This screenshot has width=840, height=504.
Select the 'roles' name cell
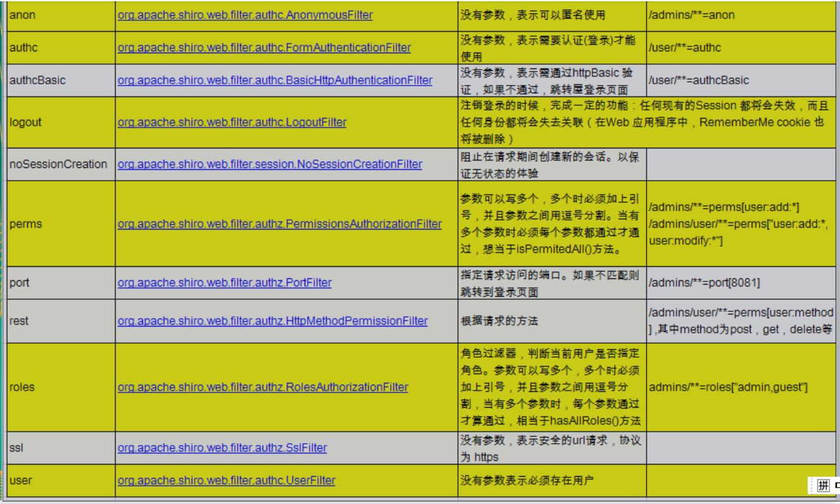[x=61, y=387]
